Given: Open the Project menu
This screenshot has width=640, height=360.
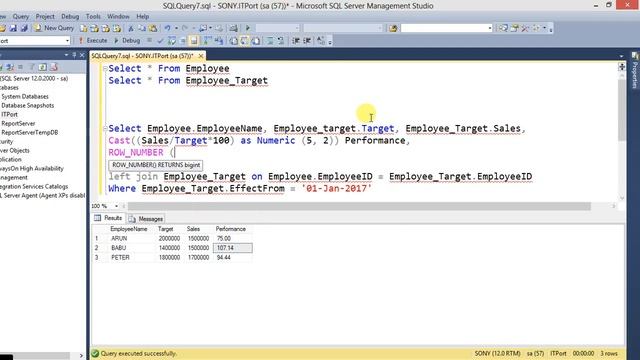Looking at the screenshot, I should coord(45,16).
